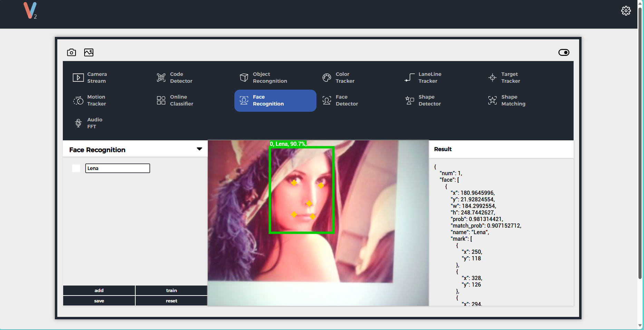Open settings via the gear icon
The height and width of the screenshot is (330, 644).
(626, 11)
